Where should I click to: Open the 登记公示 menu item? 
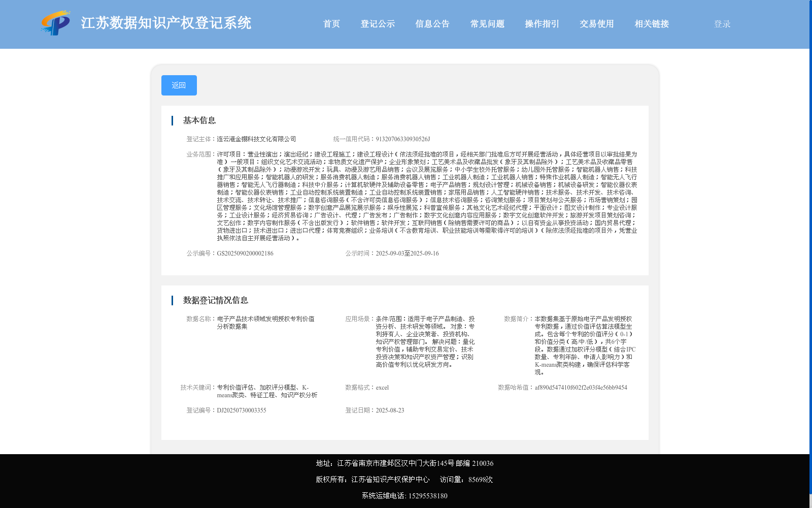[378, 24]
